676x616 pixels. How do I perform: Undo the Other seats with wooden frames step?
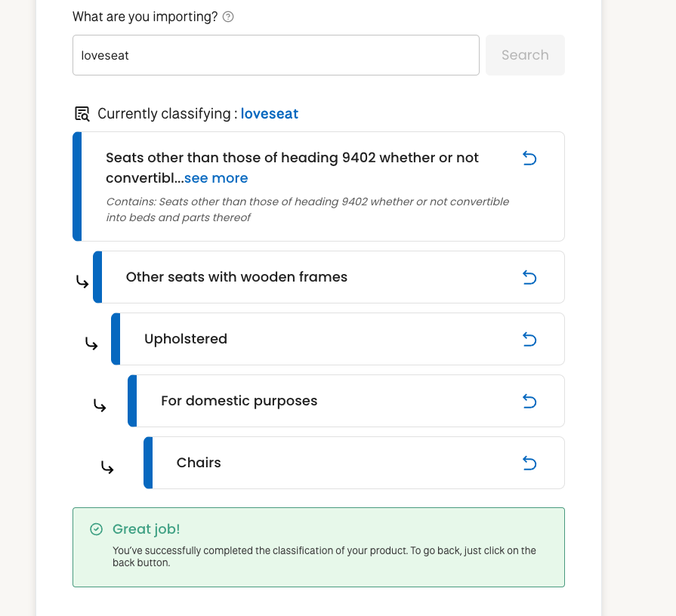click(x=529, y=277)
